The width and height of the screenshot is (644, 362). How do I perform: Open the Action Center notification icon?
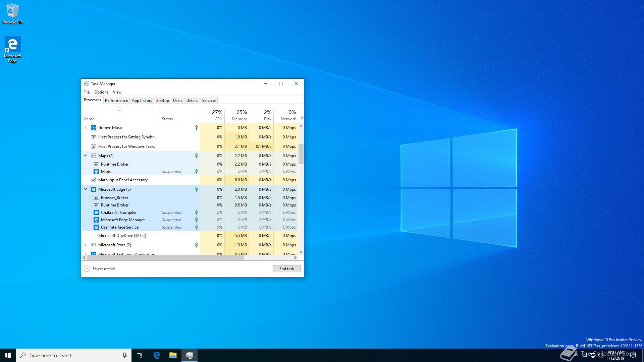tap(633, 356)
